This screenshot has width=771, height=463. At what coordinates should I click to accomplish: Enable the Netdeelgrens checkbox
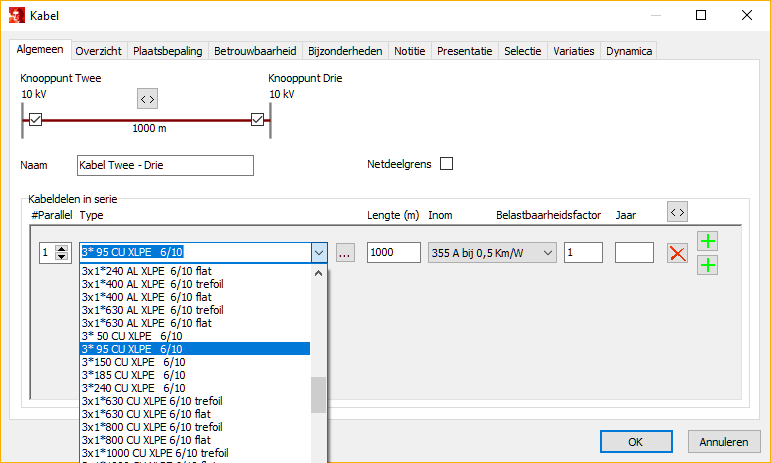pyautogui.click(x=446, y=164)
